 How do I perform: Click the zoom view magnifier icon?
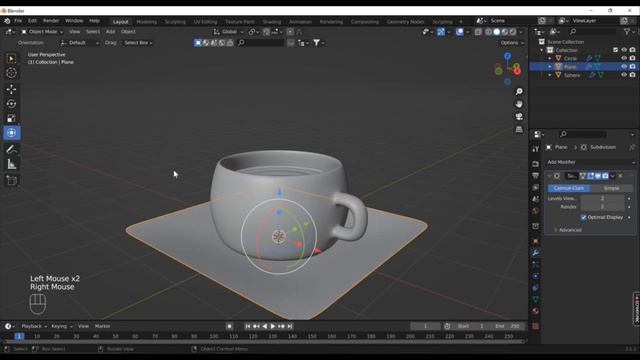(519, 91)
